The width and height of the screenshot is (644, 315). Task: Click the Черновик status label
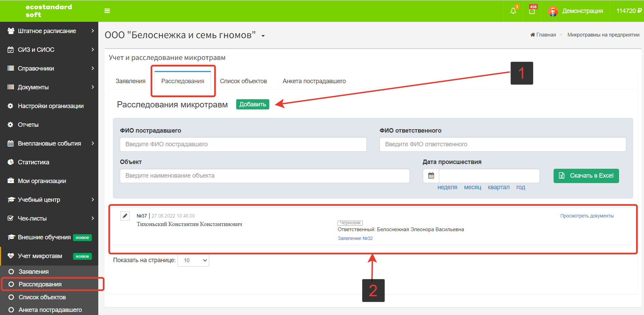tap(350, 223)
